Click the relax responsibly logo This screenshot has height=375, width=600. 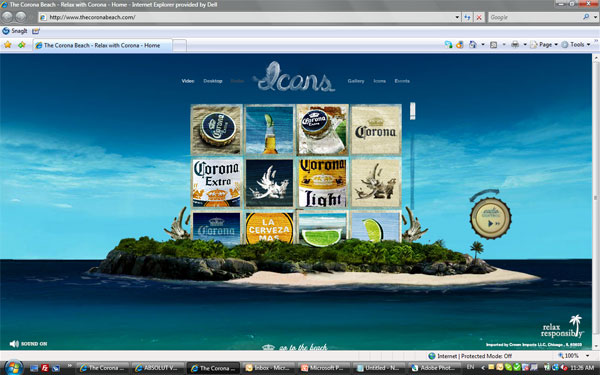562,327
